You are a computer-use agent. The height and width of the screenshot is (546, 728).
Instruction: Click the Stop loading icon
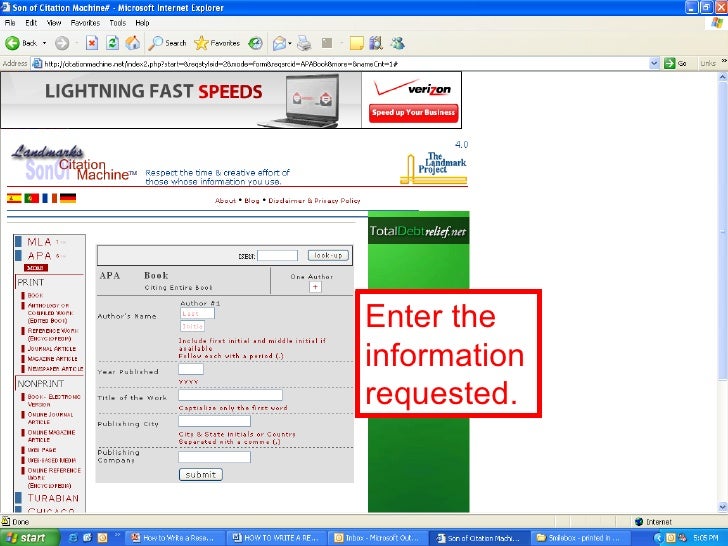(x=91, y=43)
